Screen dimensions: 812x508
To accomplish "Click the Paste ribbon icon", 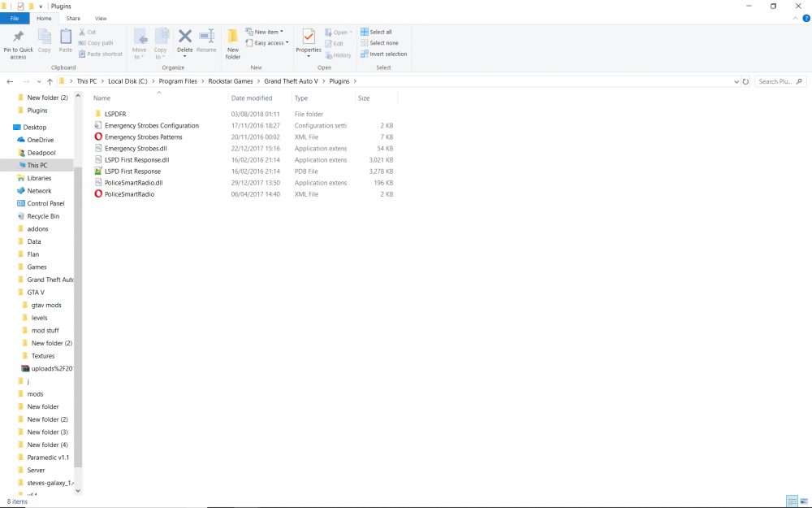I will [x=65, y=41].
